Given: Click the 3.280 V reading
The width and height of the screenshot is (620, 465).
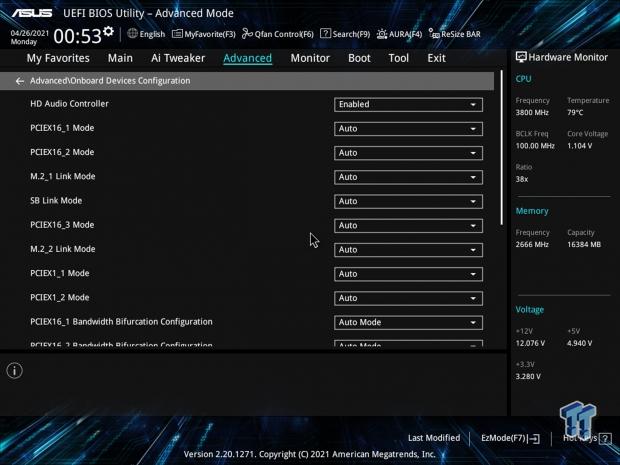Looking at the screenshot, I should pos(528,376).
